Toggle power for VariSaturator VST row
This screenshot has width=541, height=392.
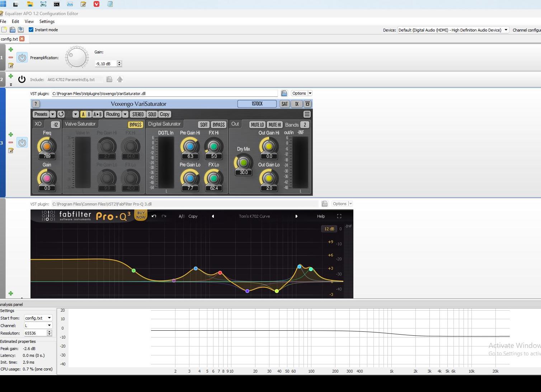click(22, 142)
